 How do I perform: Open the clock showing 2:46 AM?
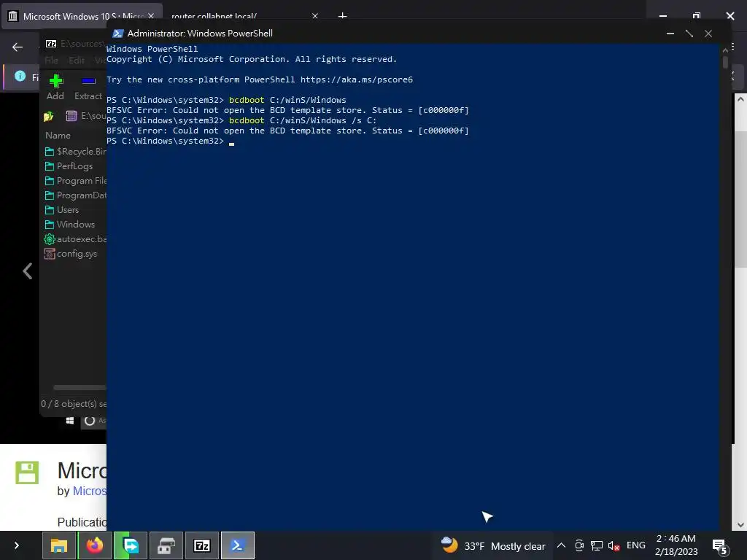point(676,545)
